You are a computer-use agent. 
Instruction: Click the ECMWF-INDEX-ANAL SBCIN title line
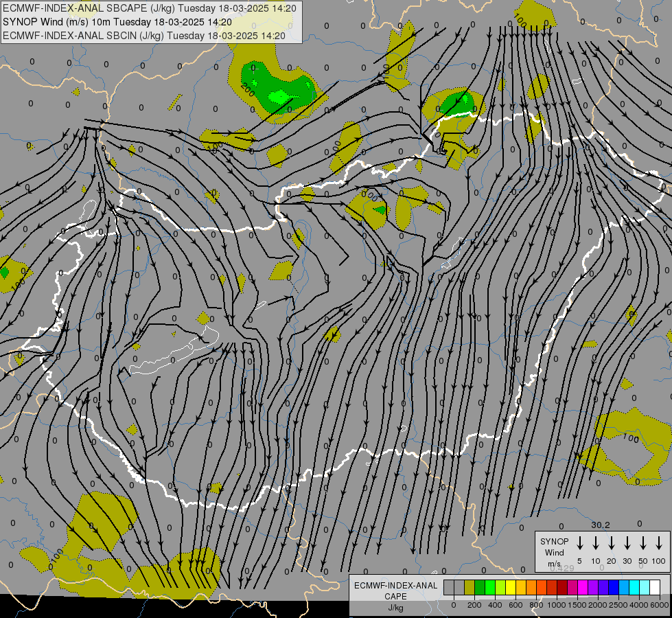coord(144,36)
